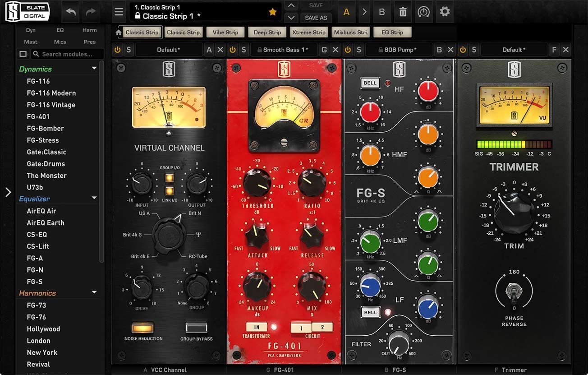Open VCC module Default* preset dropdown

tap(169, 50)
